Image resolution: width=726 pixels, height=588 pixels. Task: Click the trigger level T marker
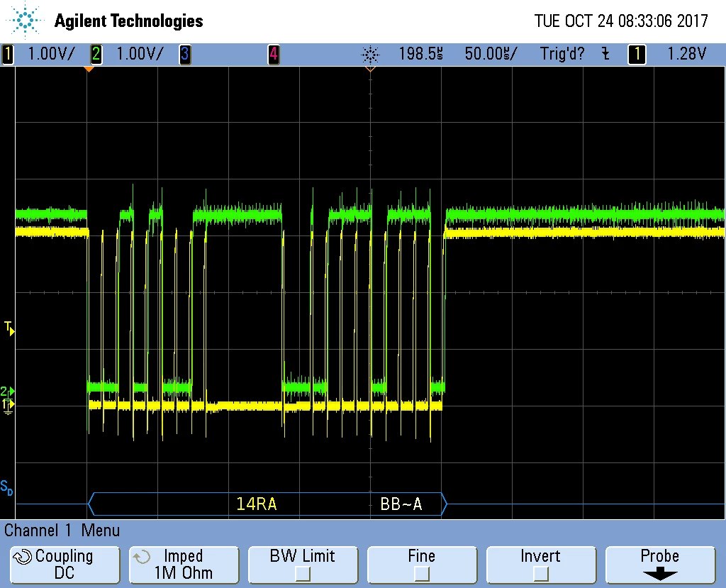coord(9,328)
